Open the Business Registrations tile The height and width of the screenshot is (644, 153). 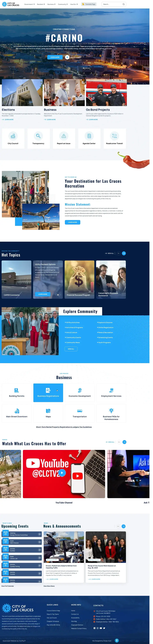coord(48,393)
